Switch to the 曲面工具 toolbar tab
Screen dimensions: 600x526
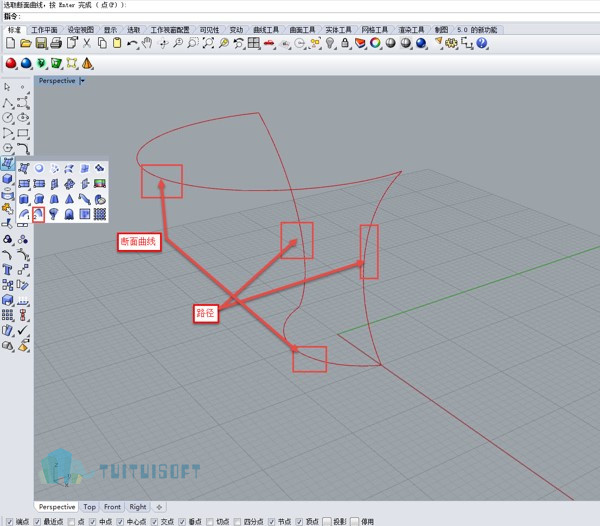pyautogui.click(x=302, y=29)
